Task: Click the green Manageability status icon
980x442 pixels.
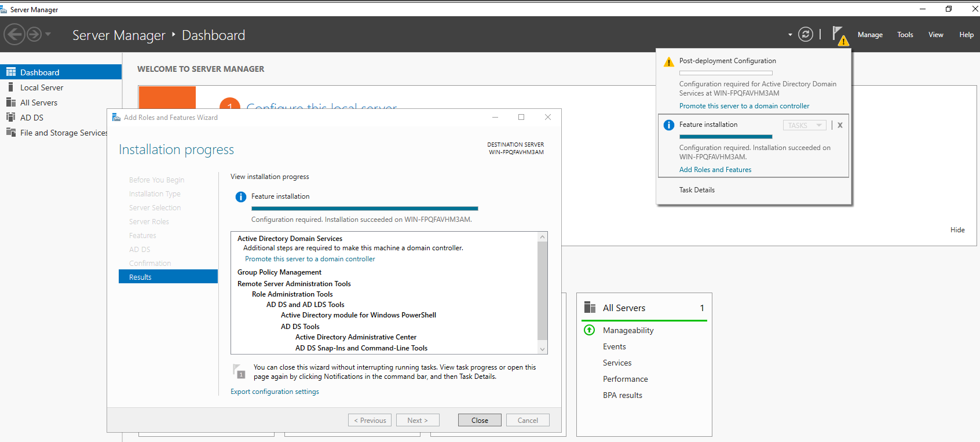Action: tap(589, 330)
